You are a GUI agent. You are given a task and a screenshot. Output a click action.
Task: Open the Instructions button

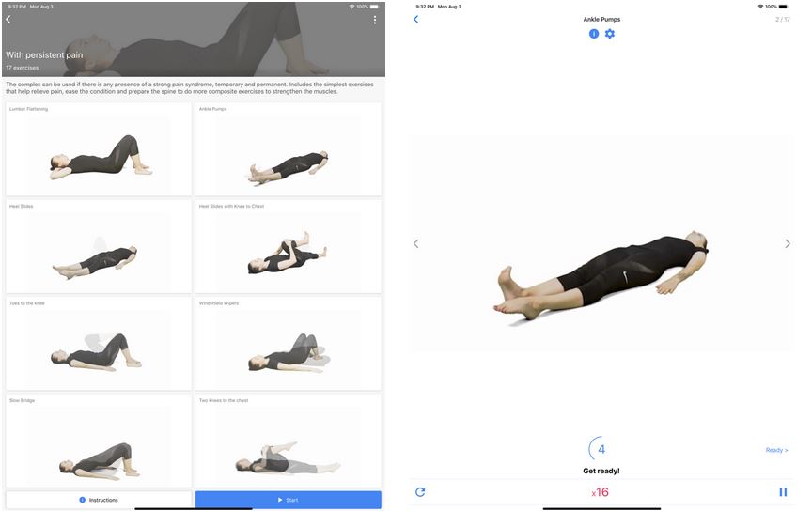click(99, 500)
